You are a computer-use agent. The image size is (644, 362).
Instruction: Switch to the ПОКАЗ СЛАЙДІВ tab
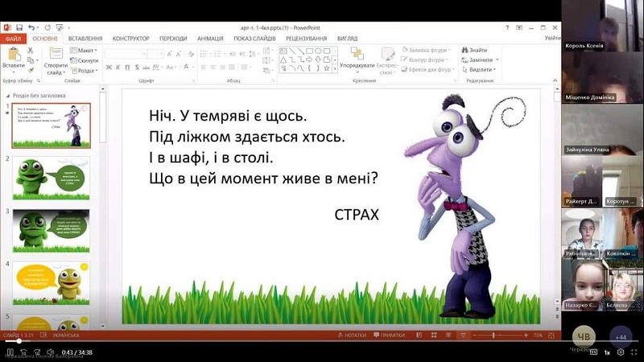tap(254, 39)
